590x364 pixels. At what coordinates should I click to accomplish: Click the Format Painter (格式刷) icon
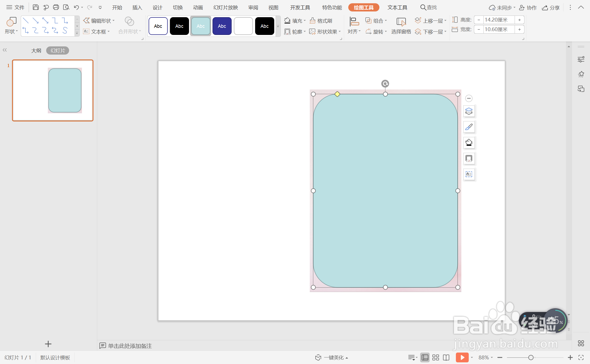[313, 21]
